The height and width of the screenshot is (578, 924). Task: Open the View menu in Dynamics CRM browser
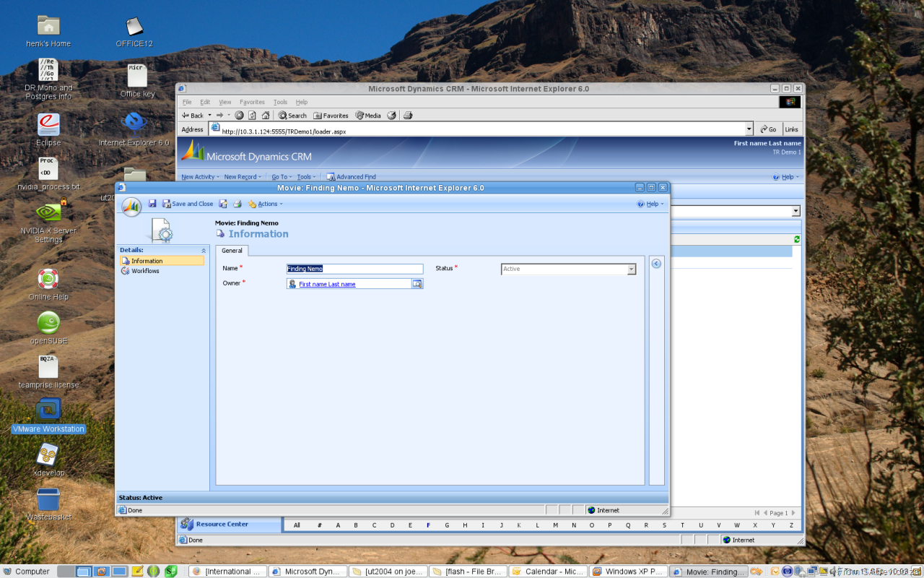pyautogui.click(x=225, y=102)
